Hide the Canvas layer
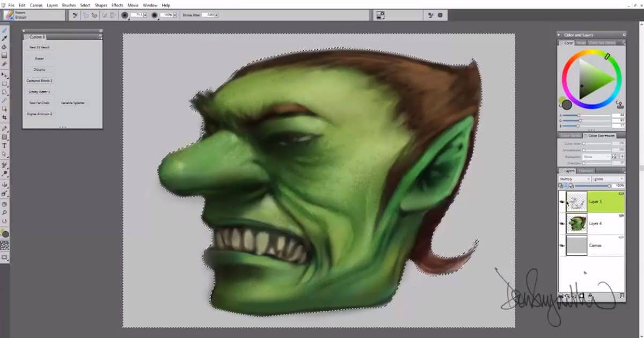The image size is (644, 338). 561,245
